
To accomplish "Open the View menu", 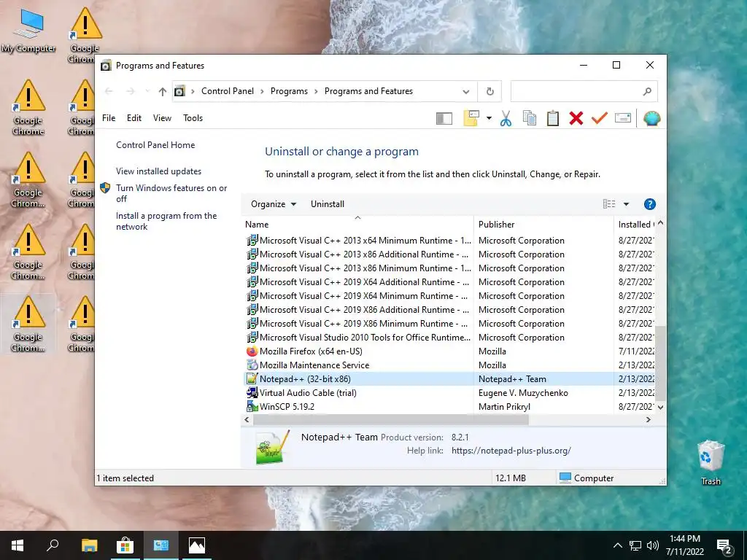I will pos(162,118).
